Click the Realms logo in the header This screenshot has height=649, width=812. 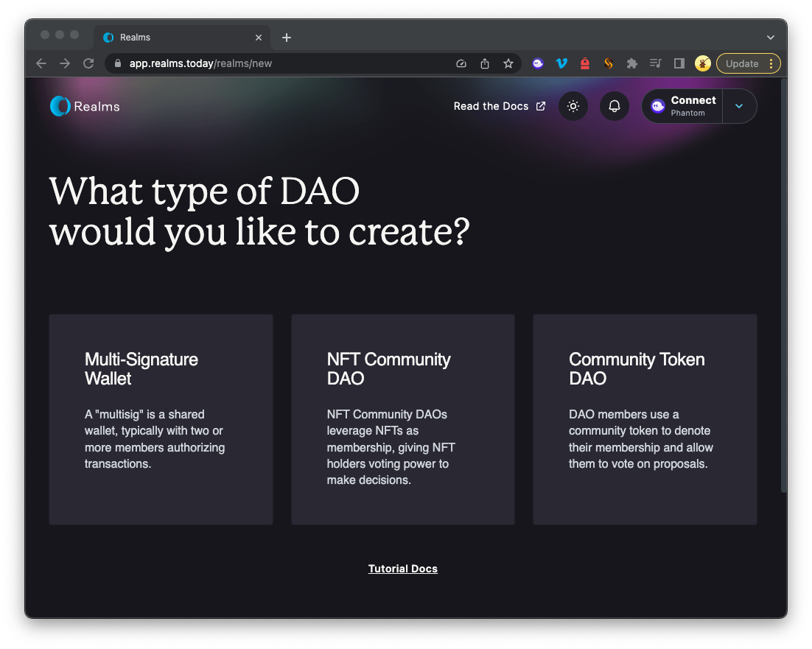coord(85,106)
